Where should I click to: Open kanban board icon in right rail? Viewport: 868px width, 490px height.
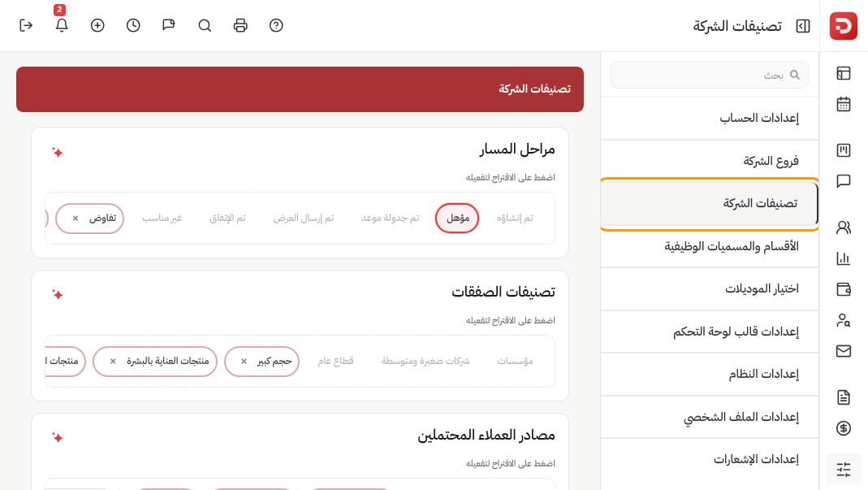[843, 150]
